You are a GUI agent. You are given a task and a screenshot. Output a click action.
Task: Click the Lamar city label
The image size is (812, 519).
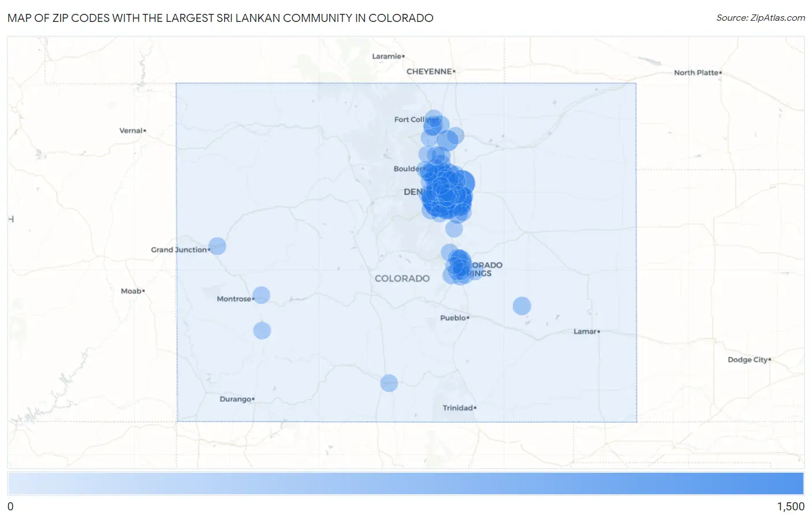tap(586, 331)
